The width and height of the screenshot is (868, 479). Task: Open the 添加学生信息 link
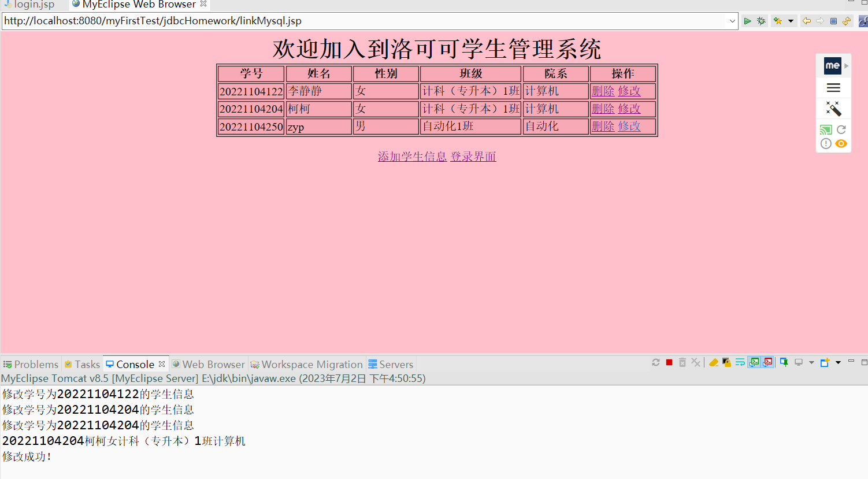[x=412, y=157]
